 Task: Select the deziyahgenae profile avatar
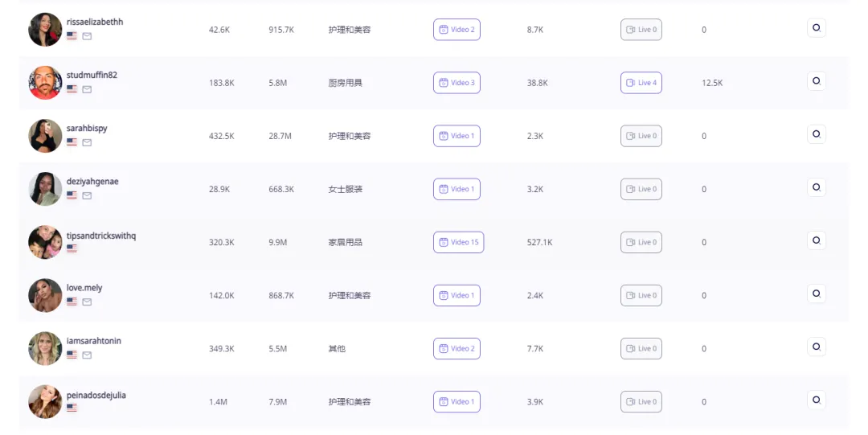[x=45, y=189]
